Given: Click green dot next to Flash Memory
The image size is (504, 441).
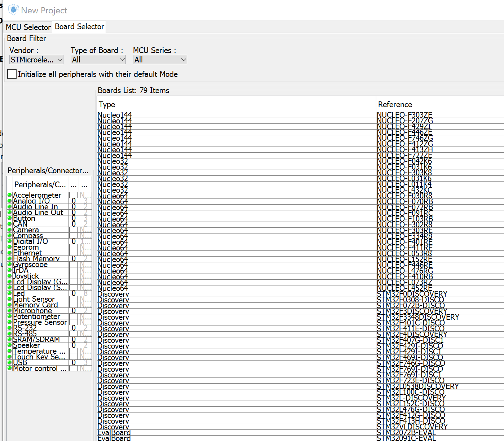Looking at the screenshot, I should (x=10, y=259).
